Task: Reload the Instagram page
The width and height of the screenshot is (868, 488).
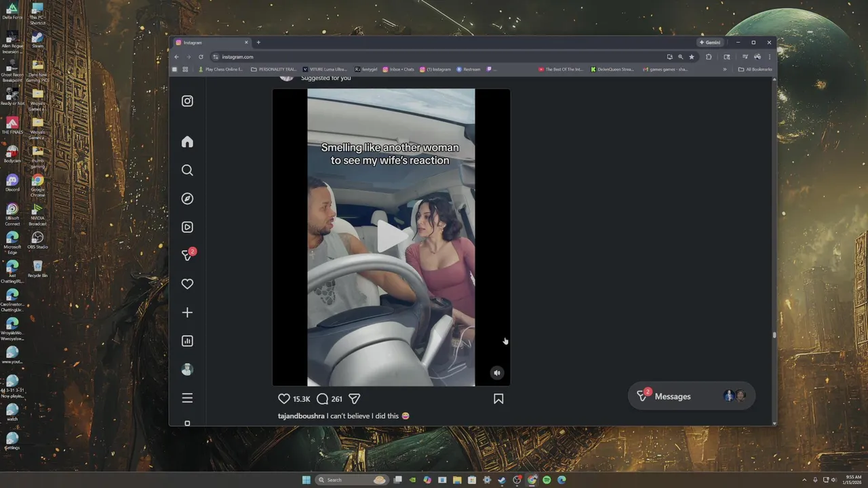Action: click(x=201, y=57)
